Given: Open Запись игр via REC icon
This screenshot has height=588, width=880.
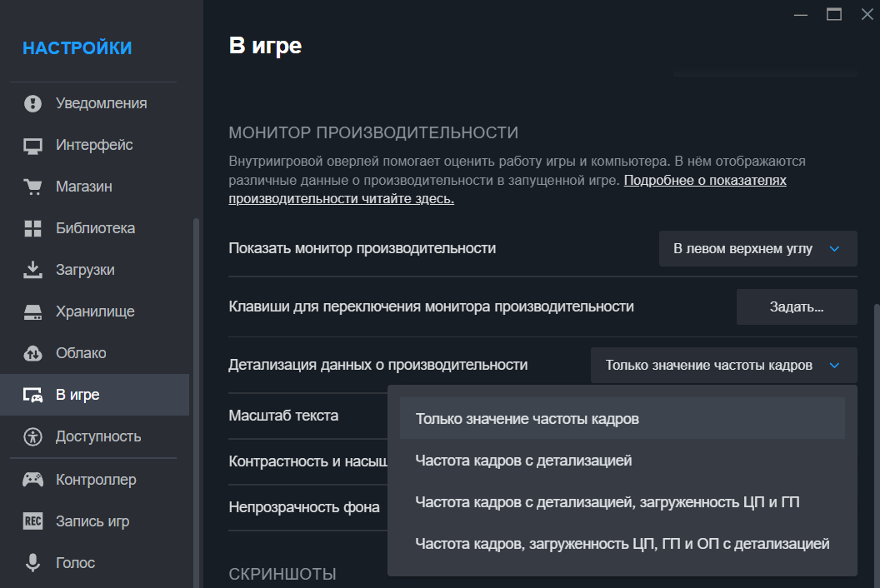Looking at the screenshot, I should pos(33,521).
